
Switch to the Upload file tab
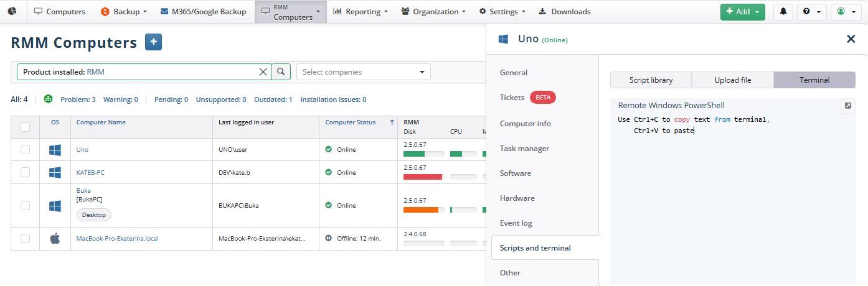click(733, 80)
